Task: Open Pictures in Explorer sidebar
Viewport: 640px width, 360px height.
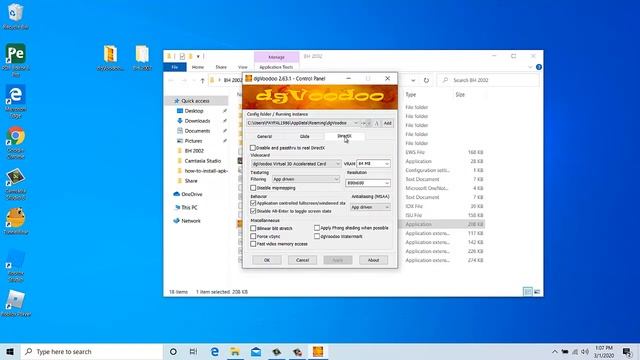Action: coord(193,141)
